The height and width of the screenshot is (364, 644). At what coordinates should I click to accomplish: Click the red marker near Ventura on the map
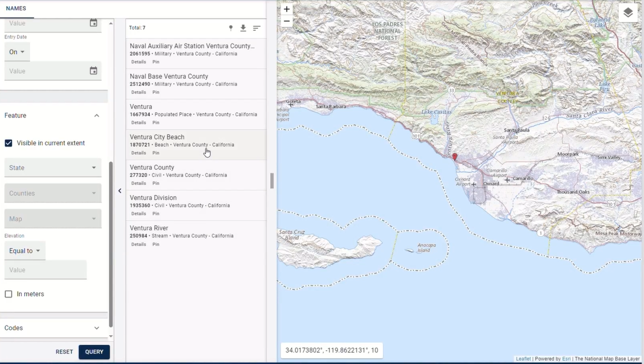(455, 156)
